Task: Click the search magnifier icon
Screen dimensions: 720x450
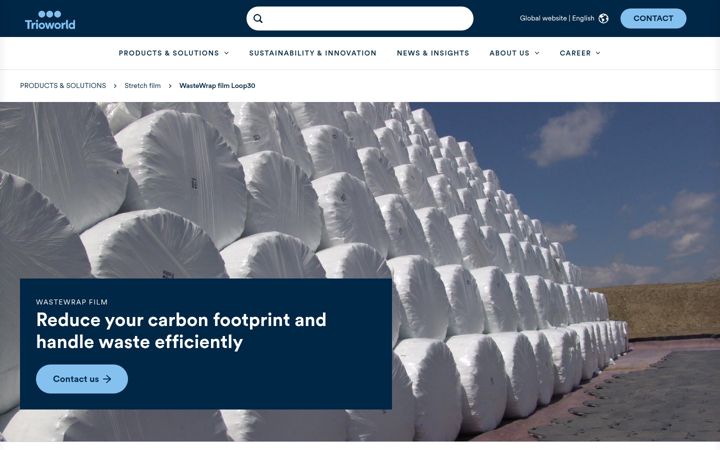Action: [258, 18]
